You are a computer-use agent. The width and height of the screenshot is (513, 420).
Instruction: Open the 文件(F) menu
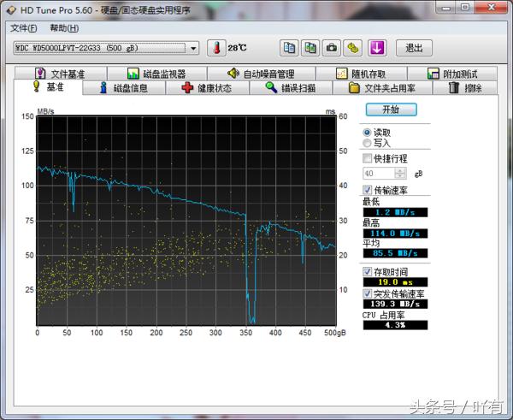[x=24, y=28]
